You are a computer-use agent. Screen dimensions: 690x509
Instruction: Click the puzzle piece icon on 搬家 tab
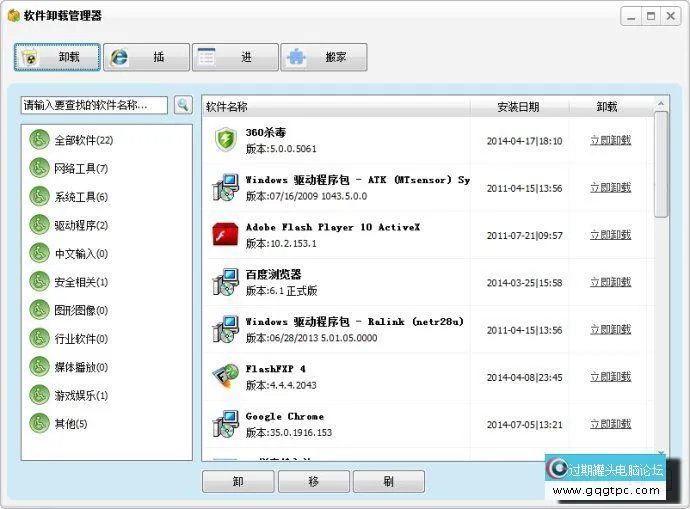296,57
